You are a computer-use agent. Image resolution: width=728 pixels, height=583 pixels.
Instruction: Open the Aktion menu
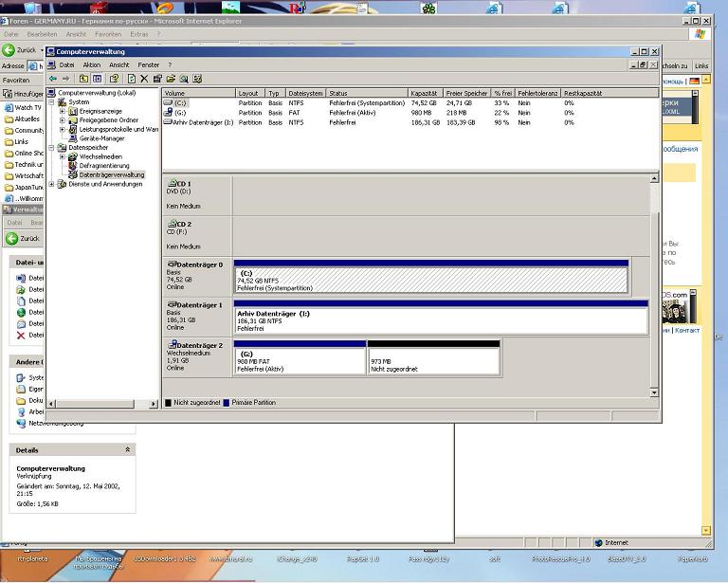pos(91,64)
